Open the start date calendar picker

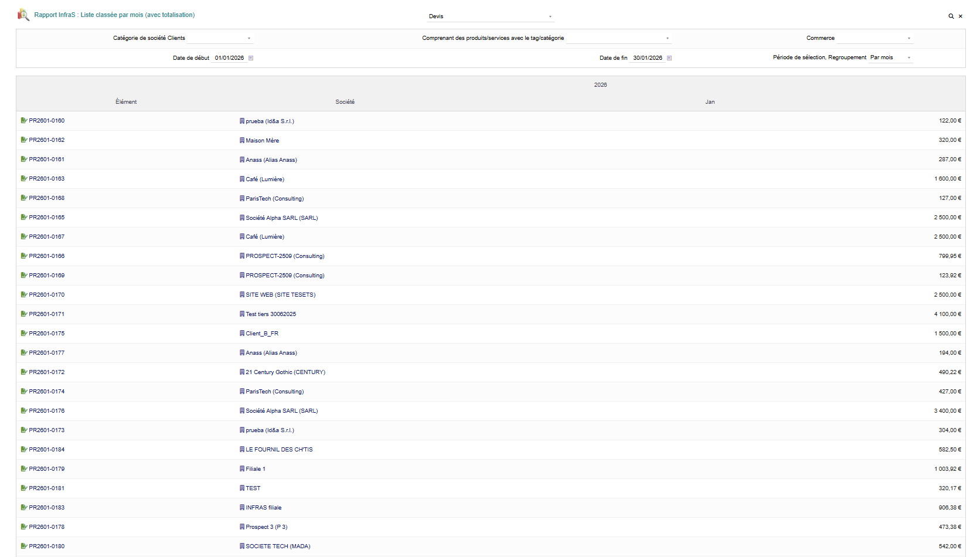point(251,58)
